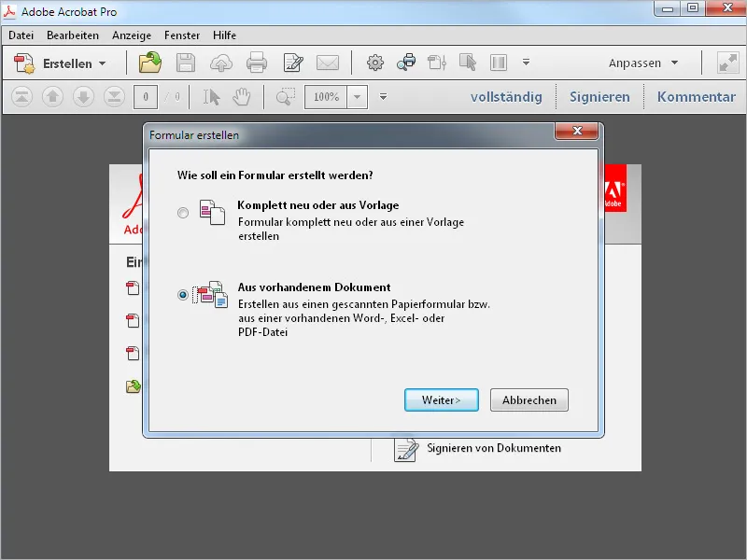Expand the Erstellen dropdown arrow
The height and width of the screenshot is (560, 747).
[103, 63]
